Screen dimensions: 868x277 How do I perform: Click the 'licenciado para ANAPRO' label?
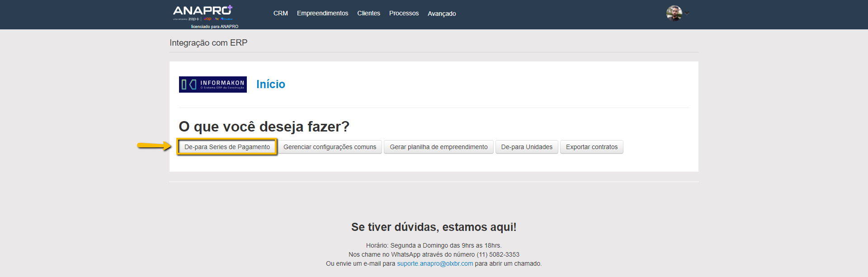tap(214, 26)
